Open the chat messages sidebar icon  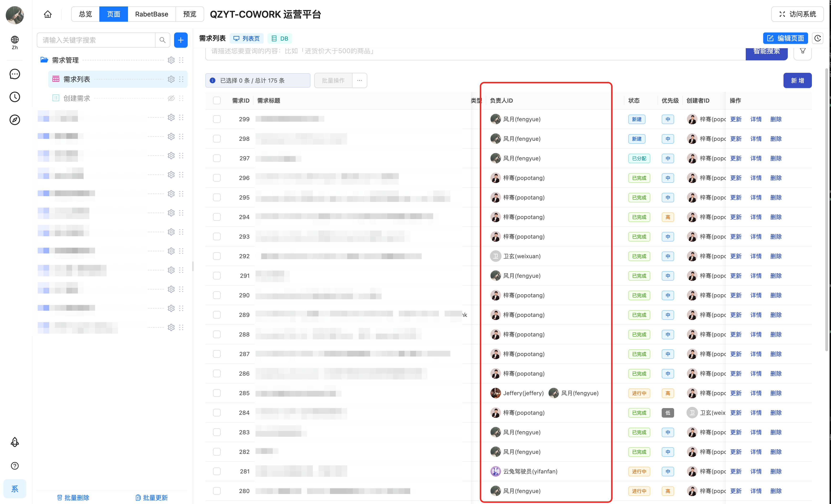15,74
